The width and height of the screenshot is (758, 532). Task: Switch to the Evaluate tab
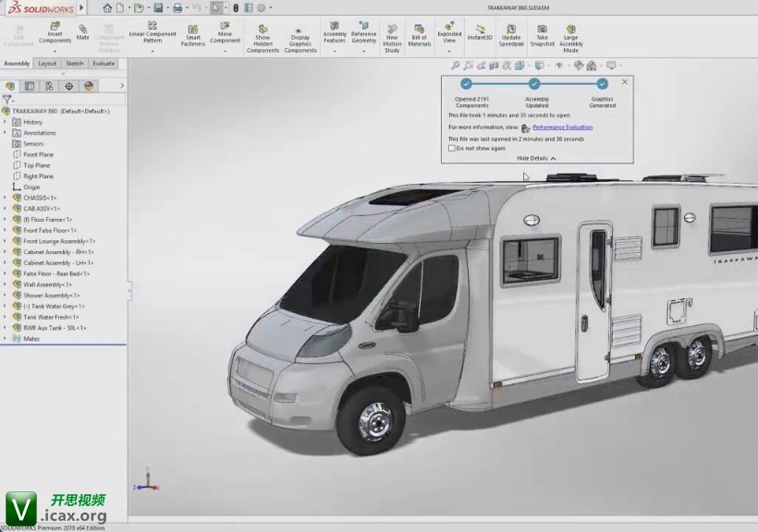pos(104,64)
